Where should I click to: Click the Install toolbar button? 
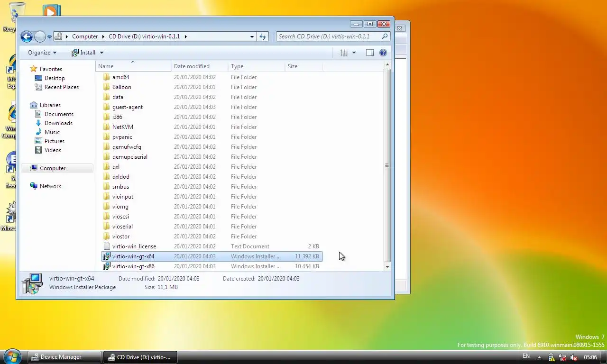pos(83,53)
